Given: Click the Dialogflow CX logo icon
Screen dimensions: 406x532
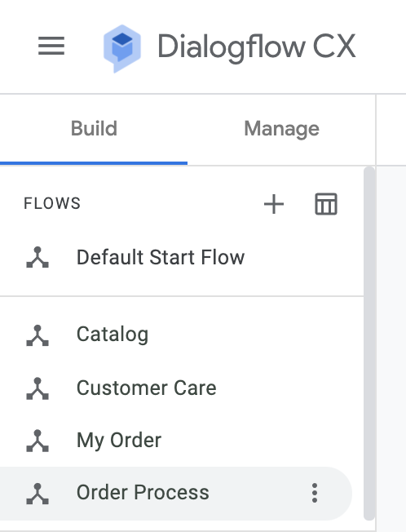Looking at the screenshot, I should click(x=122, y=48).
